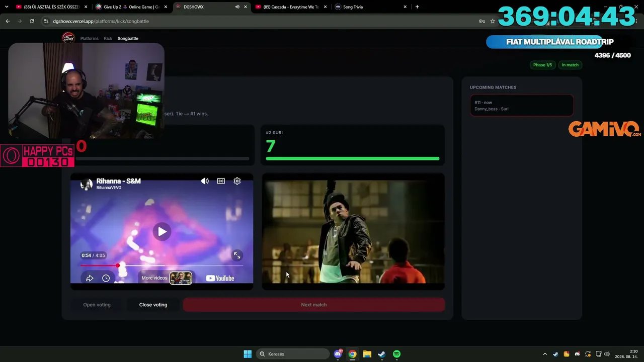Show hidden system tray icons
This screenshot has width=644, height=362.
(545, 354)
